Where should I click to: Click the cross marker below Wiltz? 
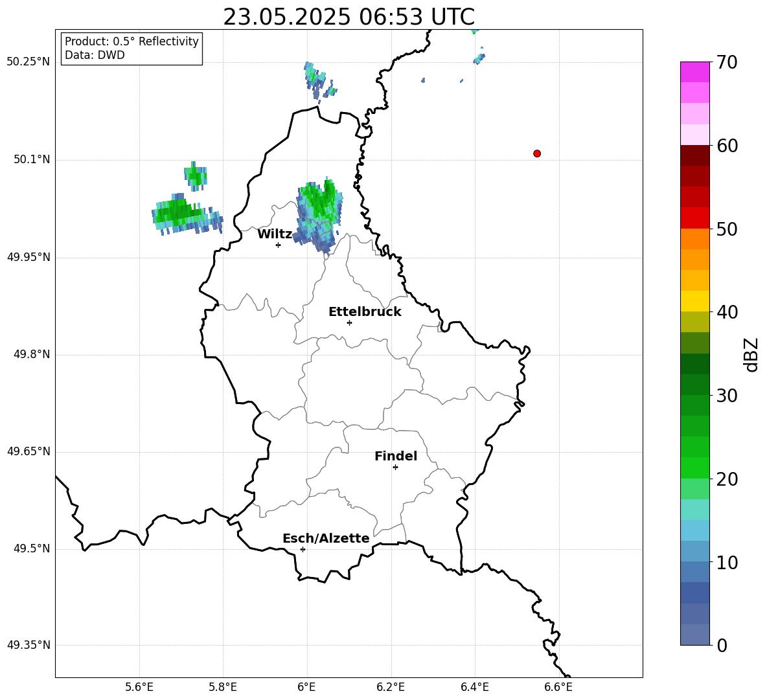279,245
